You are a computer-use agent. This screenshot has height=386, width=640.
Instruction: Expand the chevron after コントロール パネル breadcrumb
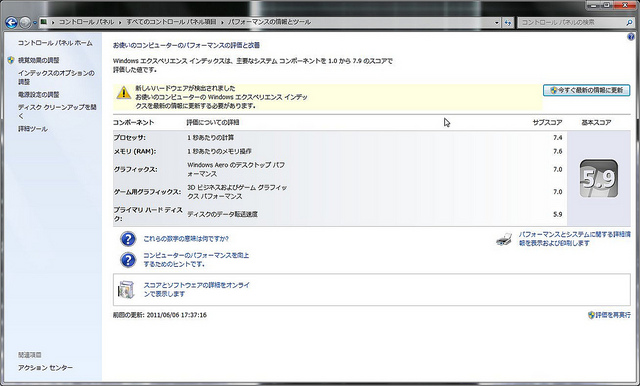click(120, 22)
